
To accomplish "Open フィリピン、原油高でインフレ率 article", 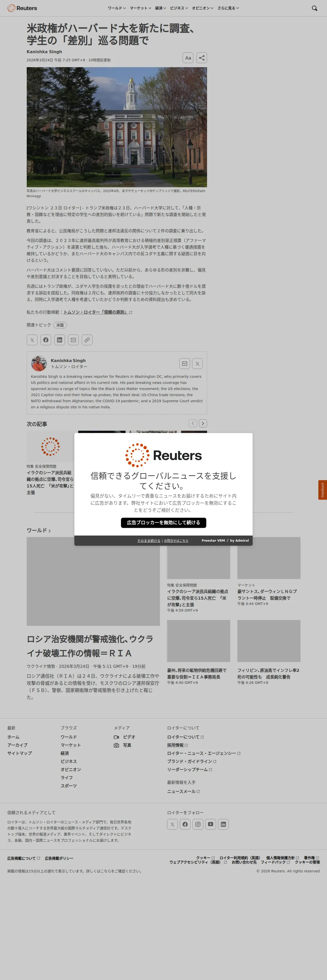I will [x=268, y=673].
